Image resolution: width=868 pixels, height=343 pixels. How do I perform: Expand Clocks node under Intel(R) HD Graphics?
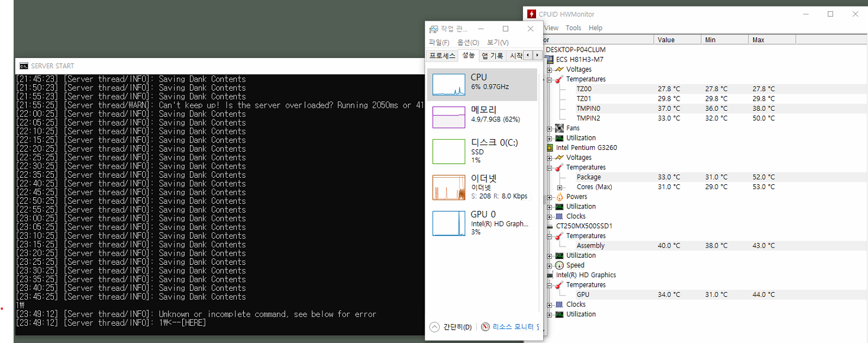click(x=550, y=304)
